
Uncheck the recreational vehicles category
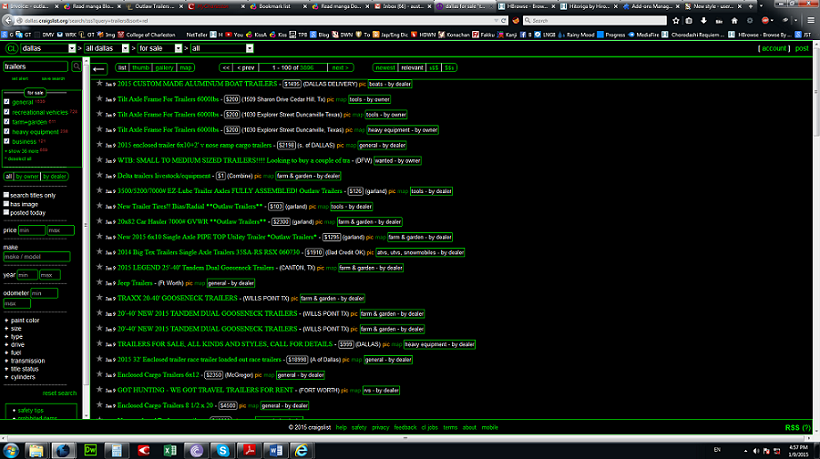point(7,112)
